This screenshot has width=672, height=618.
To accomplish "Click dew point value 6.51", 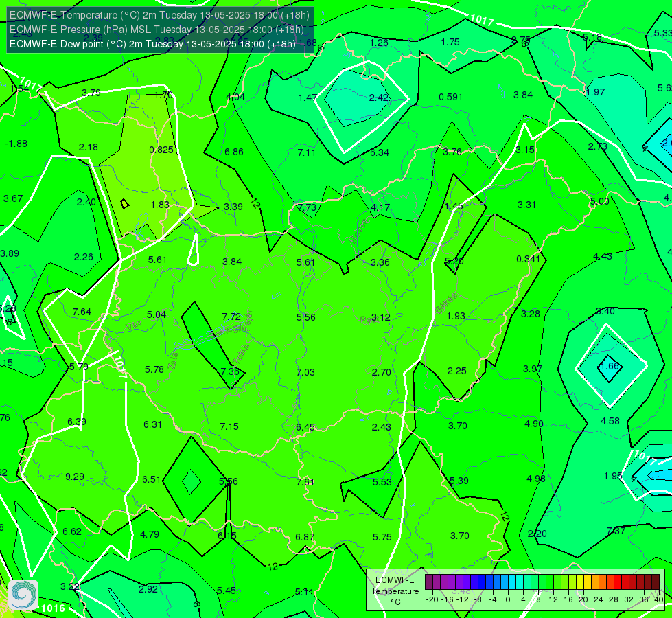I will click(151, 479).
